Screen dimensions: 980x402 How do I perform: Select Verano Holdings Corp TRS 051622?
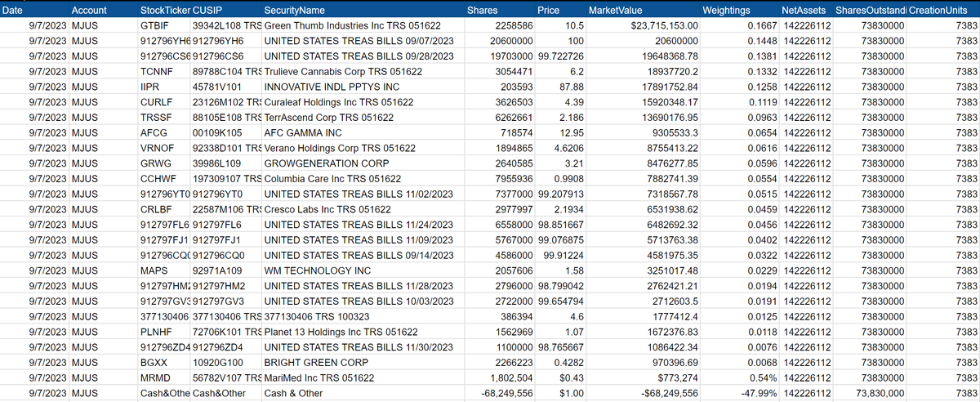click(x=340, y=148)
